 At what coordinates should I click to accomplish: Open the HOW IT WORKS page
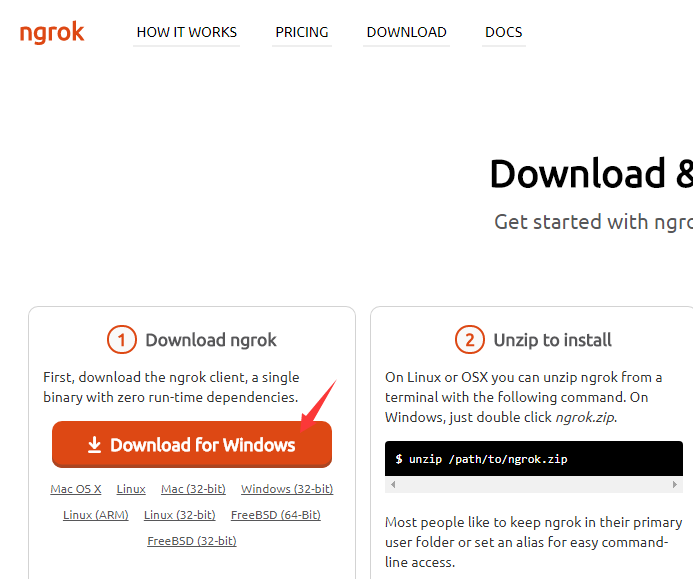tap(187, 32)
